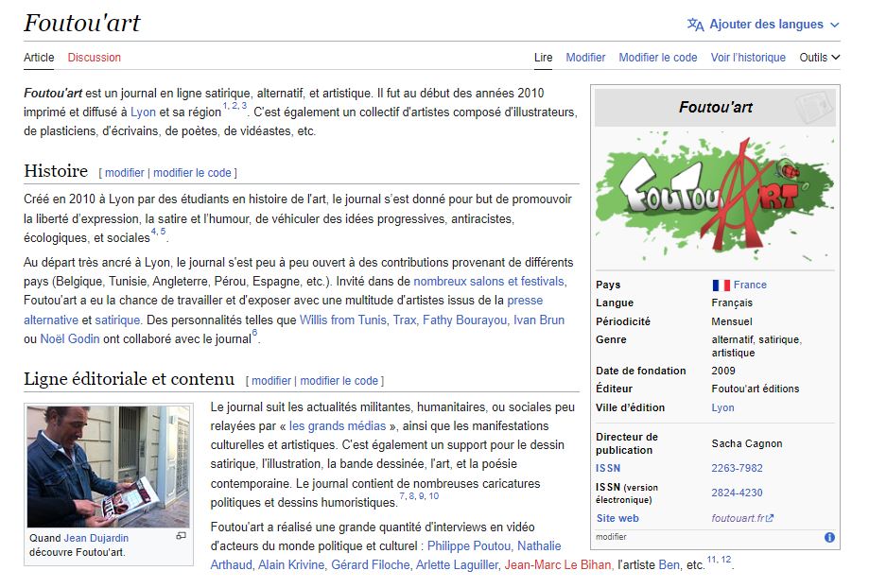
Task: Click modifier le code next to Histoire
Action: pos(192,173)
